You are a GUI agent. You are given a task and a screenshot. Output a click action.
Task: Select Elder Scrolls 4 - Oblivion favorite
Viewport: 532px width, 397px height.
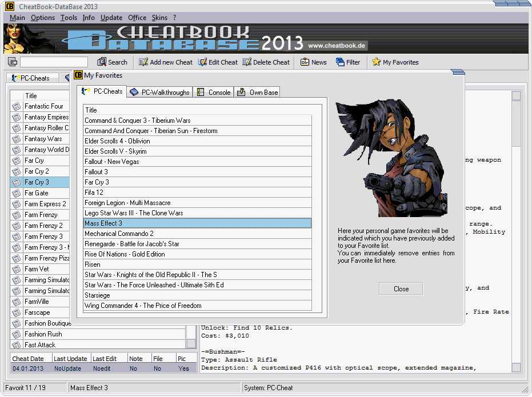(198, 141)
